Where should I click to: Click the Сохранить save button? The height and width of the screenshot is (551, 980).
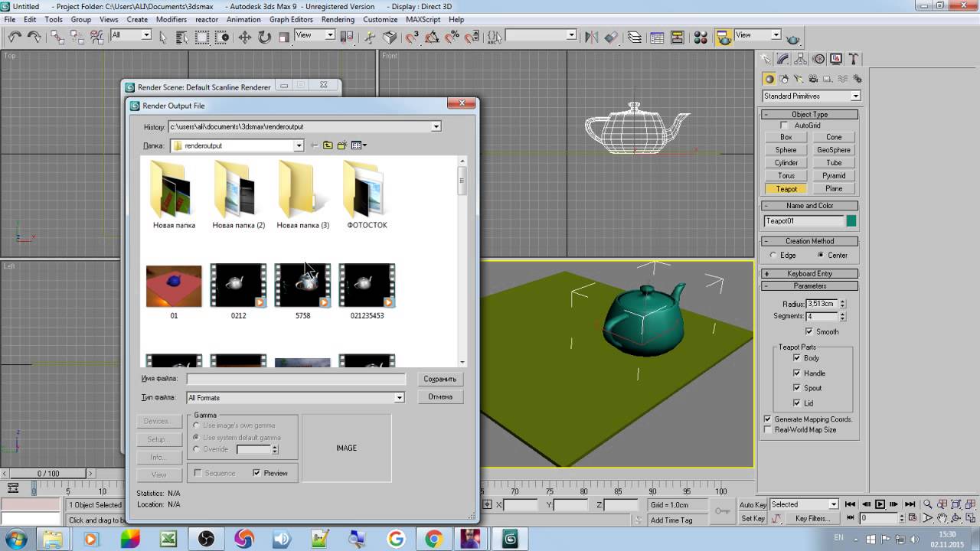pyautogui.click(x=440, y=379)
